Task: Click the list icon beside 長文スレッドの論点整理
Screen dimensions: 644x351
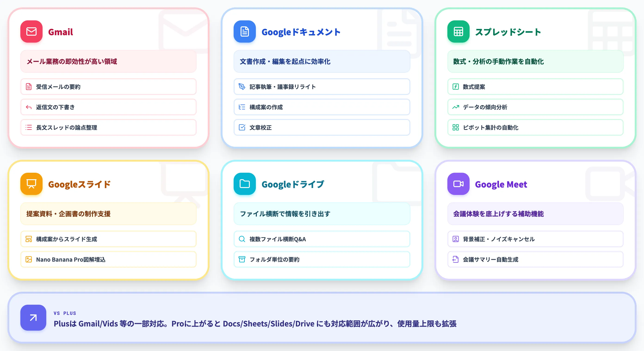Action: tap(29, 127)
